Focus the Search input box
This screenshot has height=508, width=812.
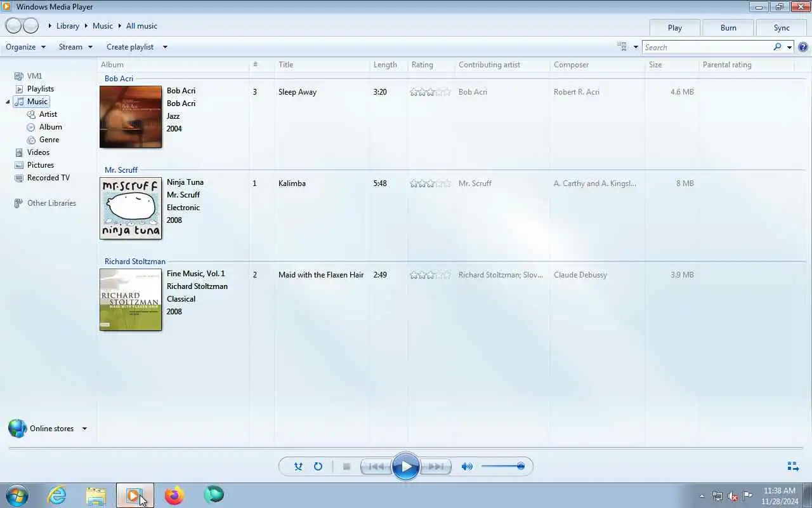707,47
